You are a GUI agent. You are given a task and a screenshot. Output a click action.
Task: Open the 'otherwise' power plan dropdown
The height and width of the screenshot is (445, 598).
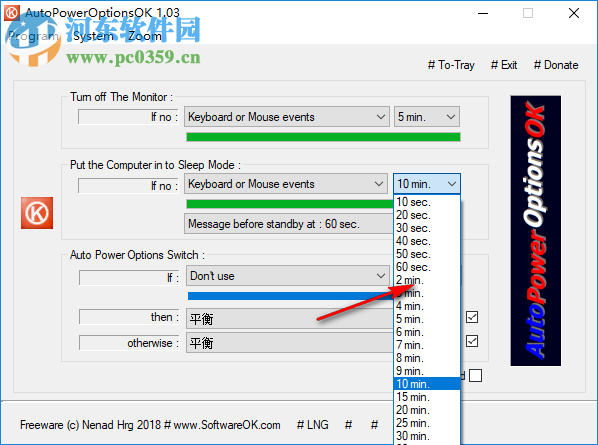click(x=290, y=343)
